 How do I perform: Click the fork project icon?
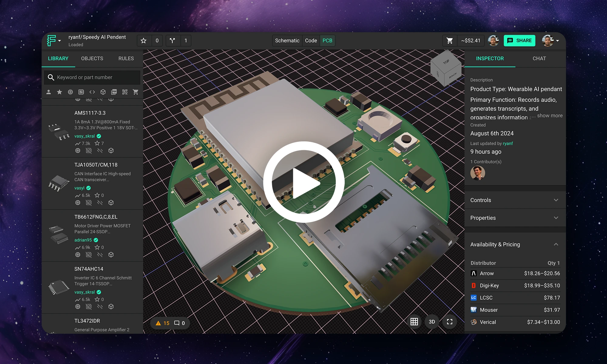172,40
